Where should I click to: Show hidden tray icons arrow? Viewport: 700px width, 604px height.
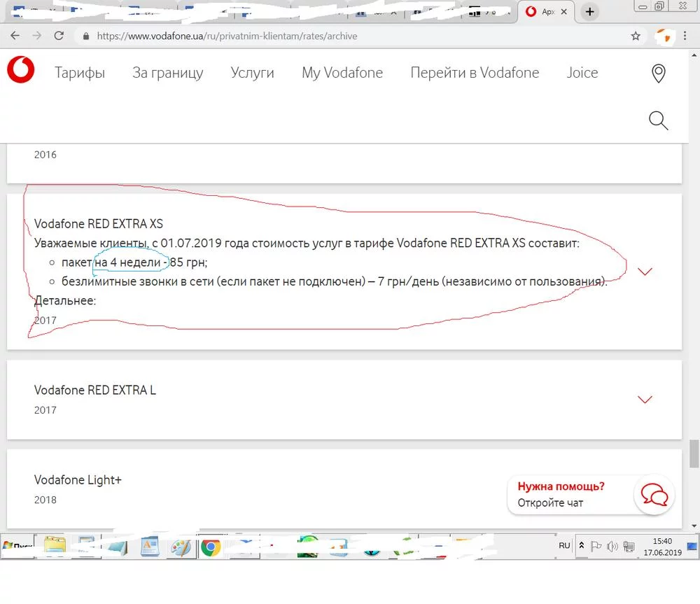[x=581, y=545]
